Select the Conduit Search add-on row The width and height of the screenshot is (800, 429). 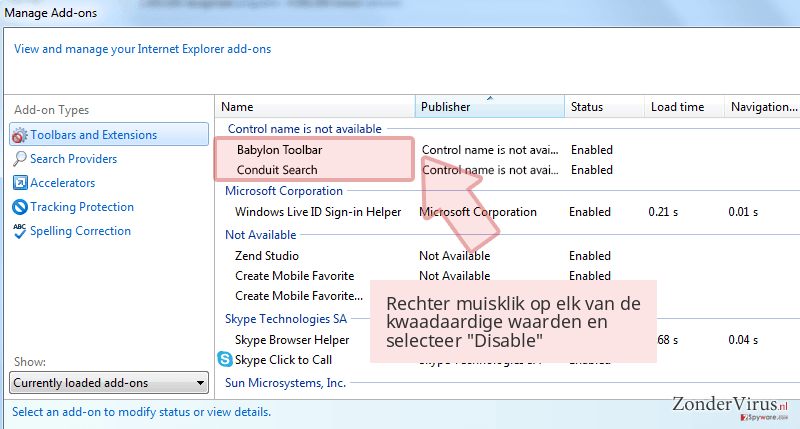pyautogui.click(x=277, y=170)
